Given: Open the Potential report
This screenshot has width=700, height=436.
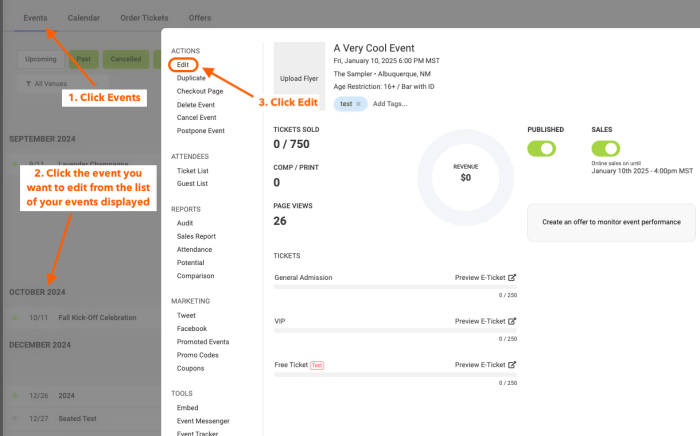Looking at the screenshot, I should click(190, 262).
